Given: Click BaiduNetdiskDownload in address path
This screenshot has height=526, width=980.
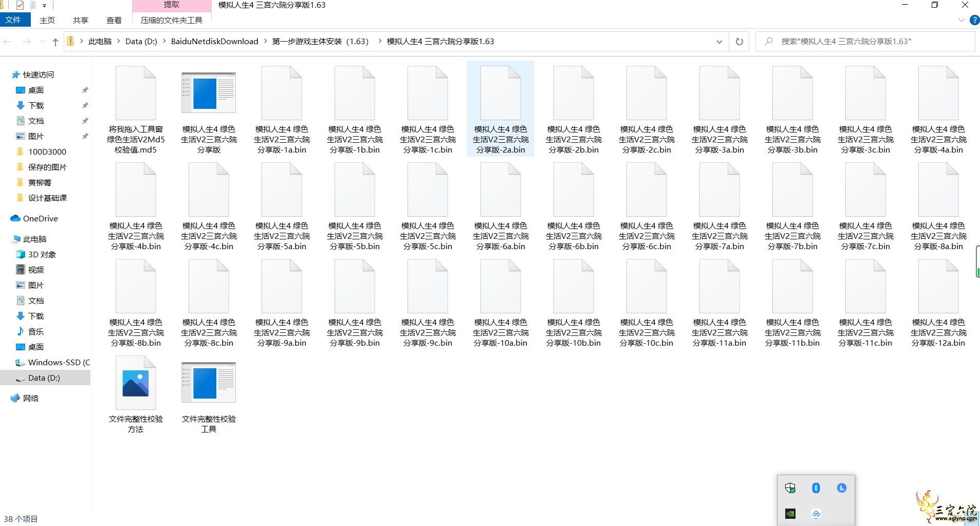Looking at the screenshot, I should [215, 42].
